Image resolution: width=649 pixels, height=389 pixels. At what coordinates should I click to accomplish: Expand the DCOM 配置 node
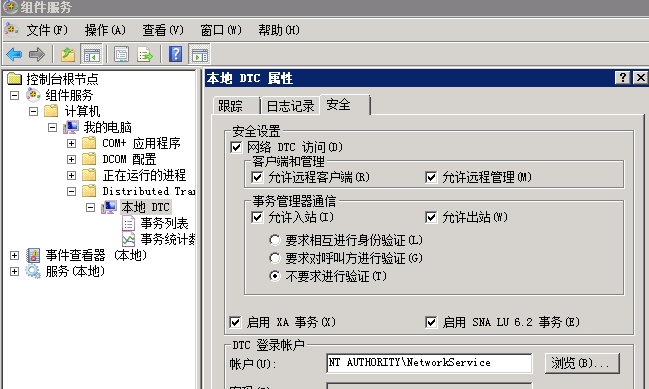[71, 159]
